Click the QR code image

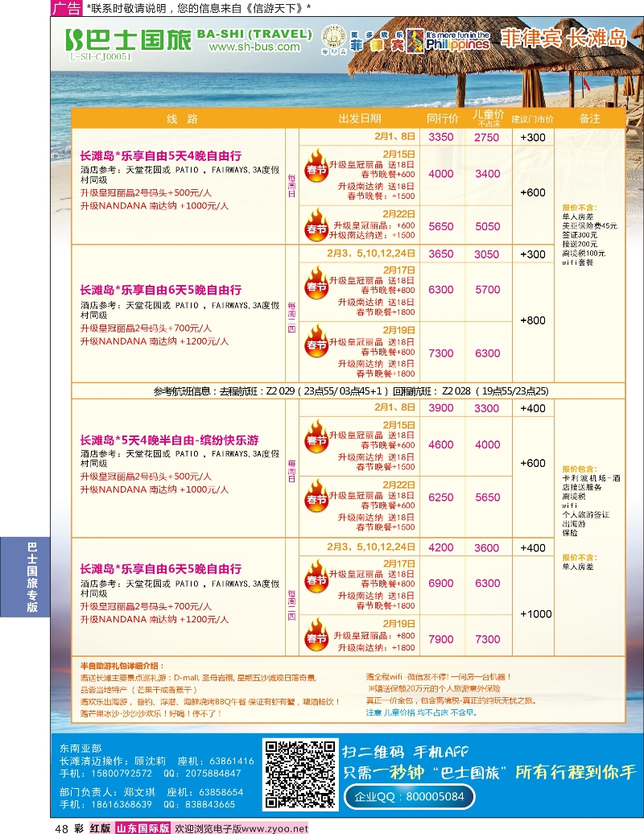[x=300, y=774]
